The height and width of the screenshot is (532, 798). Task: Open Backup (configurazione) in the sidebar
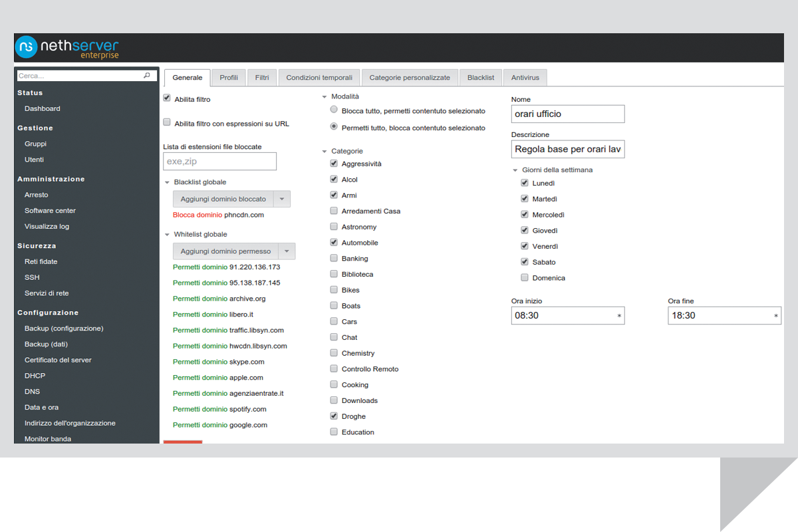tap(64, 329)
